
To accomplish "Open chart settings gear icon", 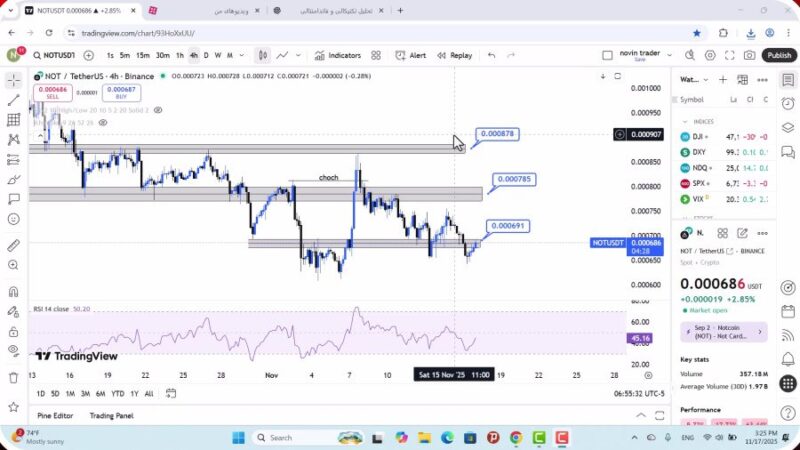I will tap(711, 56).
